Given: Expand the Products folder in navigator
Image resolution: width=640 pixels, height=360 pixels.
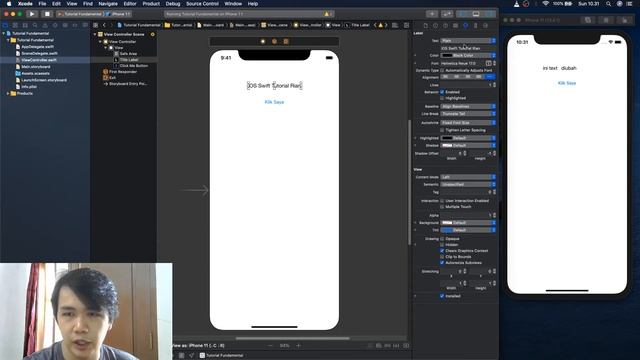Looking at the screenshot, I should 7,93.
